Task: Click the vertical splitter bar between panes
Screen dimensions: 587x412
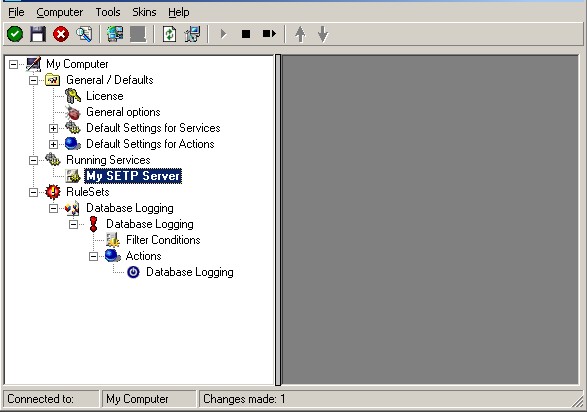Action: point(278,220)
